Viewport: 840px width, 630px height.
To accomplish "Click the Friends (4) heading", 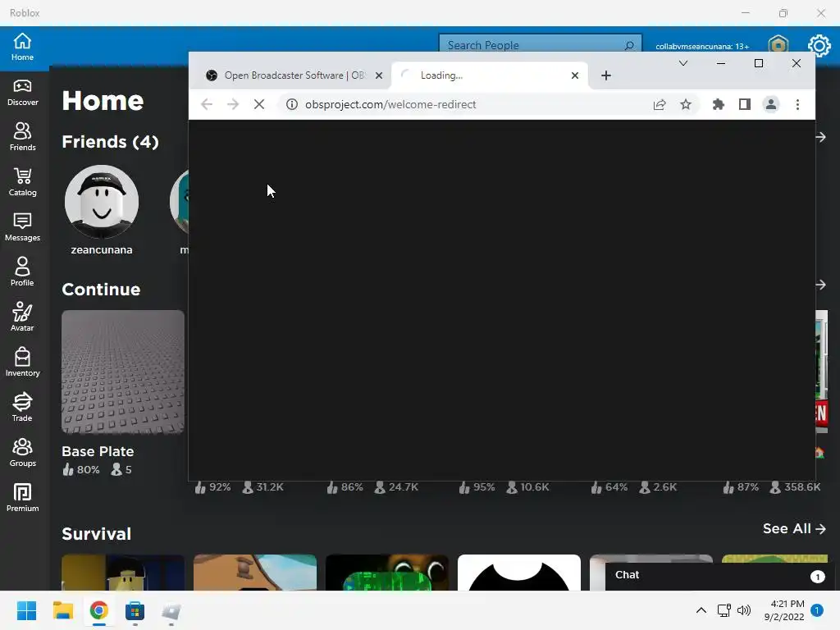I will [111, 142].
